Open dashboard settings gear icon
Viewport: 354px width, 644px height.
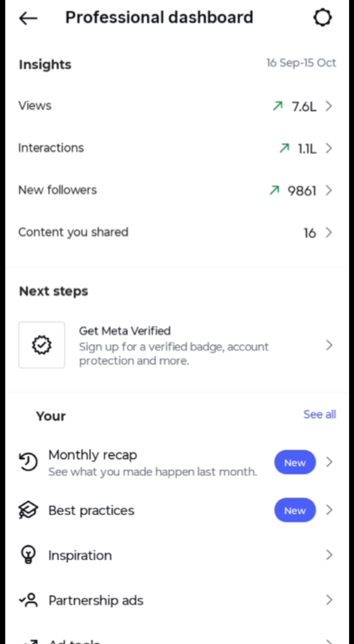click(x=323, y=18)
